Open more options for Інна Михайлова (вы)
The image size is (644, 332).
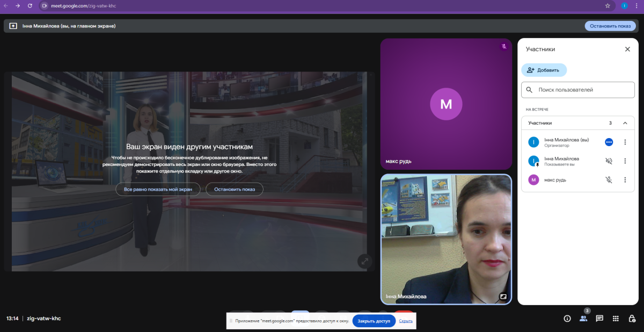(625, 142)
